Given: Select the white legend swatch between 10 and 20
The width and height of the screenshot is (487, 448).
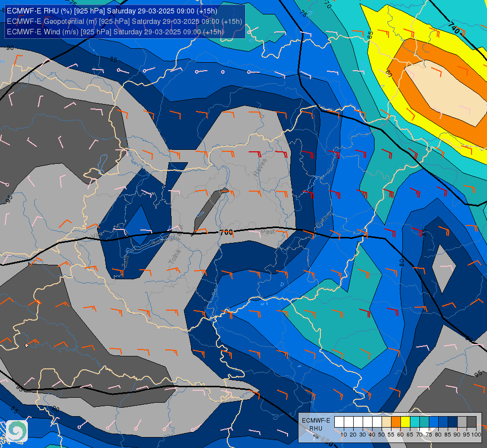Looking at the screenshot, I should [x=349, y=422].
